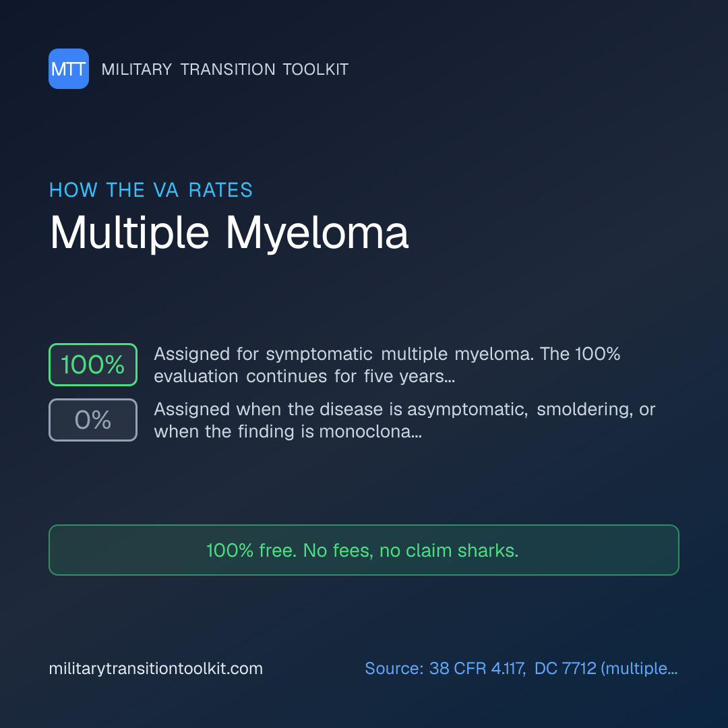Click the gray 0% rating badge

[x=93, y=420]
